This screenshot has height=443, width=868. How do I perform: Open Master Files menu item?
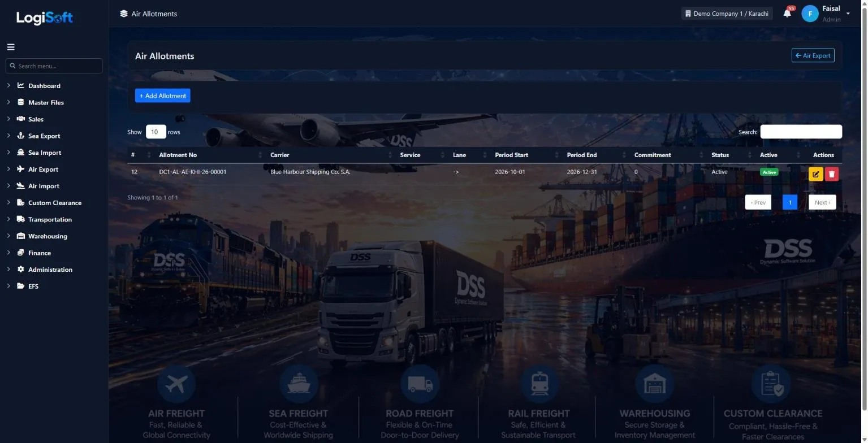tap(46, 103)
